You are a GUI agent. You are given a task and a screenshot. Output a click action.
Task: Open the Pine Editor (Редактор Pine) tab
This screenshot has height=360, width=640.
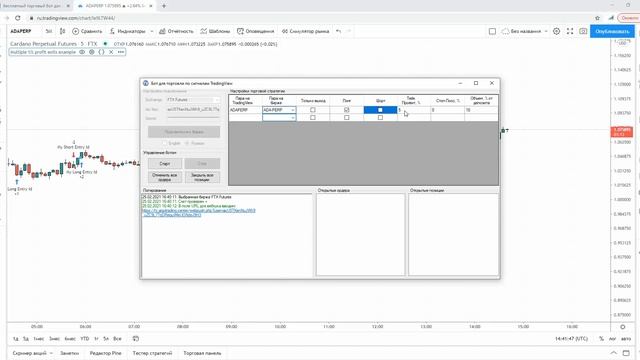105,353
